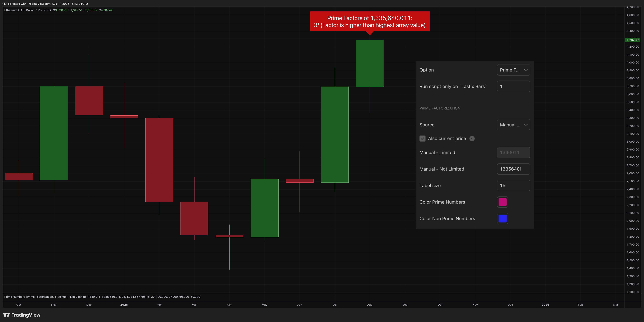Focus the Run script only on Last x Bars field
644x322 pixels.
[x=514, y=86]
